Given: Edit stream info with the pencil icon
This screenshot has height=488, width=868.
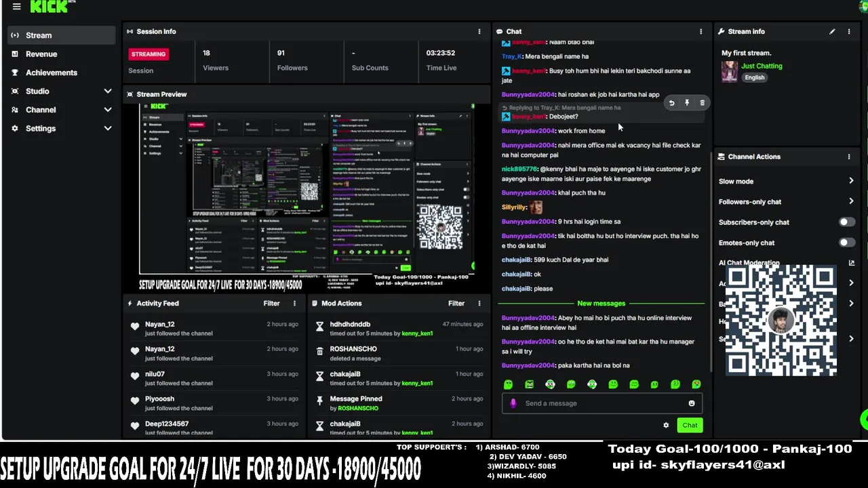Looking at the screenshot, I should click(832, 32).
